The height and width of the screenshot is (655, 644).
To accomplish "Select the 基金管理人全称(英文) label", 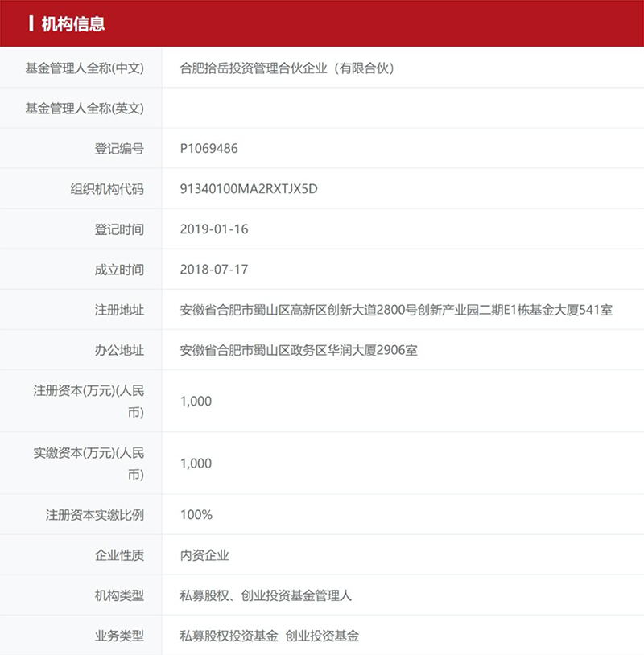I will 85,109.
